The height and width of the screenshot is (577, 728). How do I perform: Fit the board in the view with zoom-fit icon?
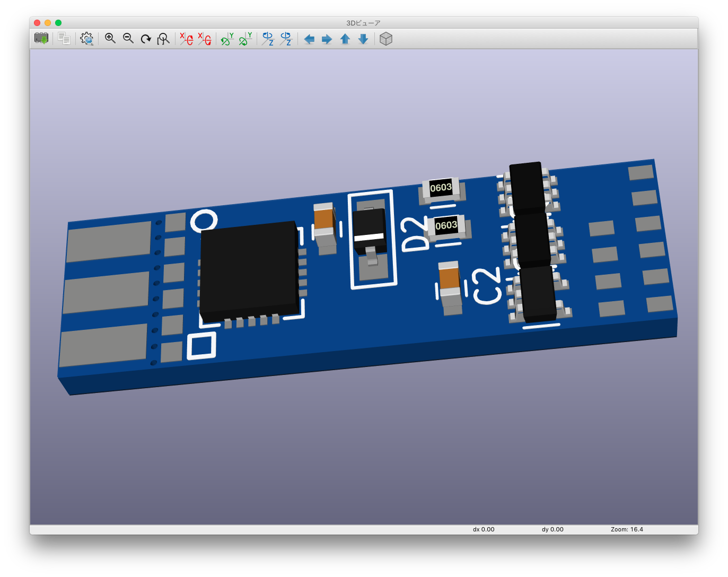[x=163, y=39]
